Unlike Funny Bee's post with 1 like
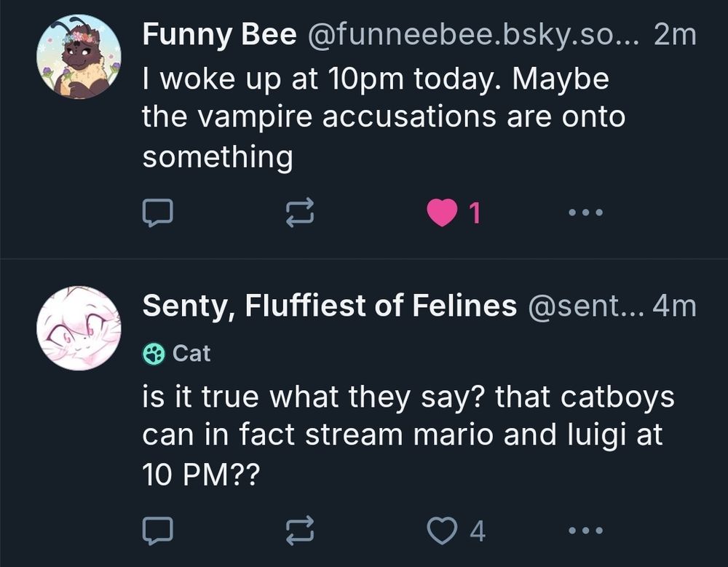 coord(443,213)
